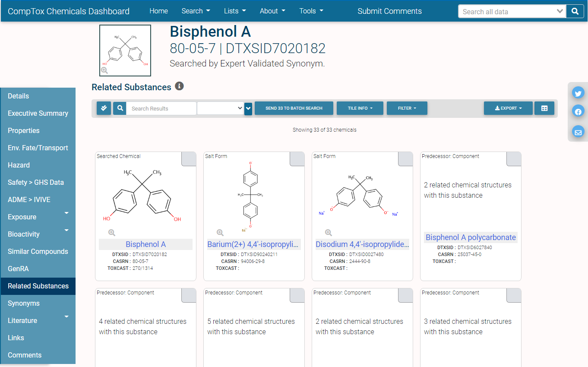Open Env. Fate/Transport sidebar tab
This screenshot has height=367, width=588.
click(38, 148)
